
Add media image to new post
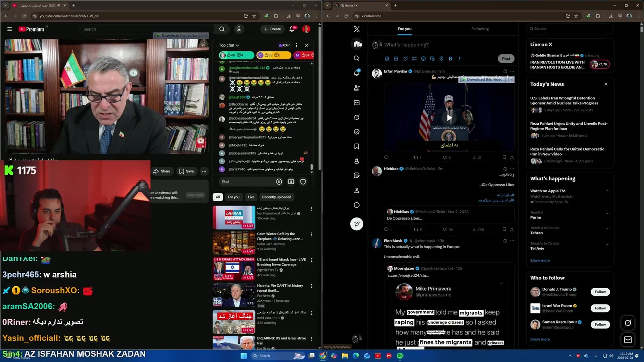pos(387,59)
